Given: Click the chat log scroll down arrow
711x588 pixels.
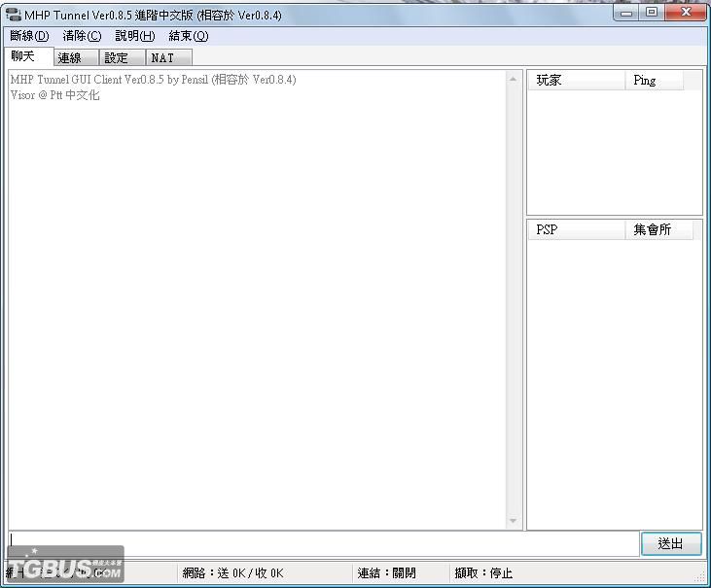Looking at the screenshot, I should [x=513, y=521].
